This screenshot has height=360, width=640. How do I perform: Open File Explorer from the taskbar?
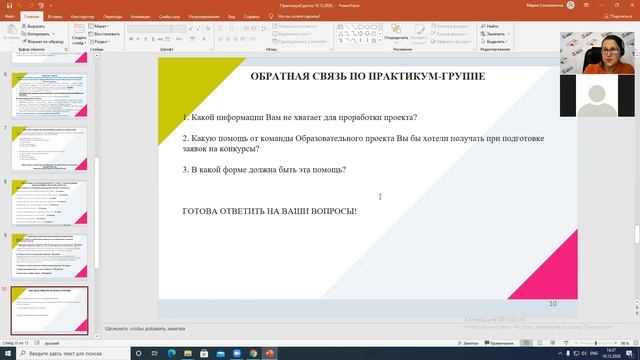pos(188,353)
